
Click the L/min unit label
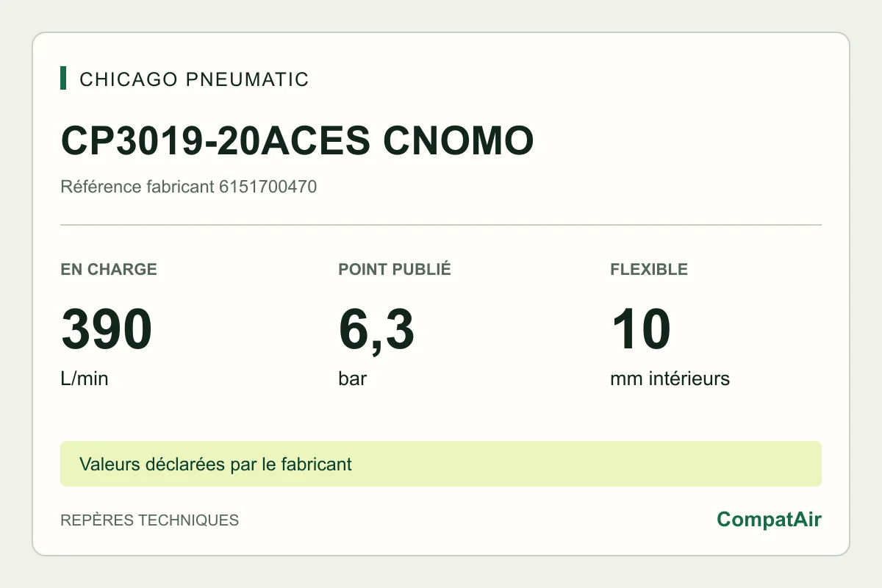[85, 379]
